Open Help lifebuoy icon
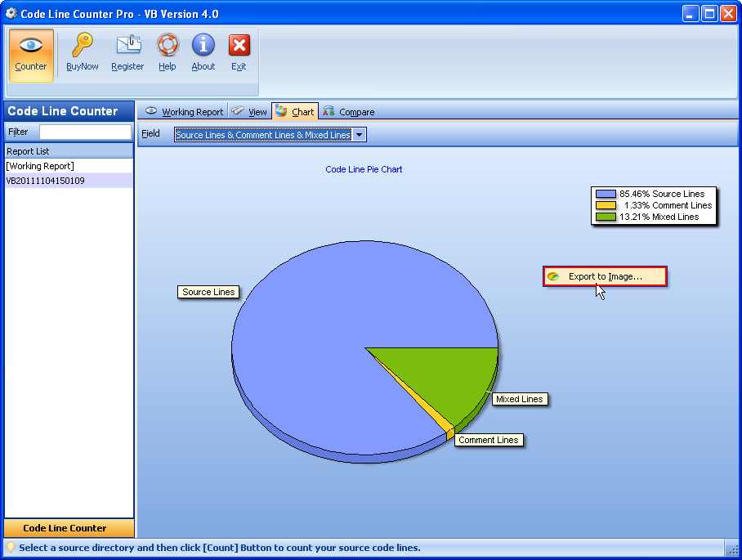The width and height of the screenshot is (742, 560). (x=168, y=45)
